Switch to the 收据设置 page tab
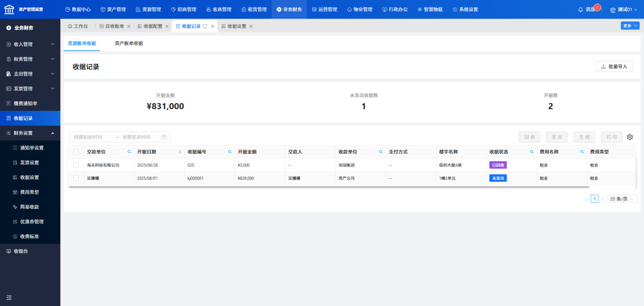The height and width of the screenshot is (306, 644). (x=234, y=26)
